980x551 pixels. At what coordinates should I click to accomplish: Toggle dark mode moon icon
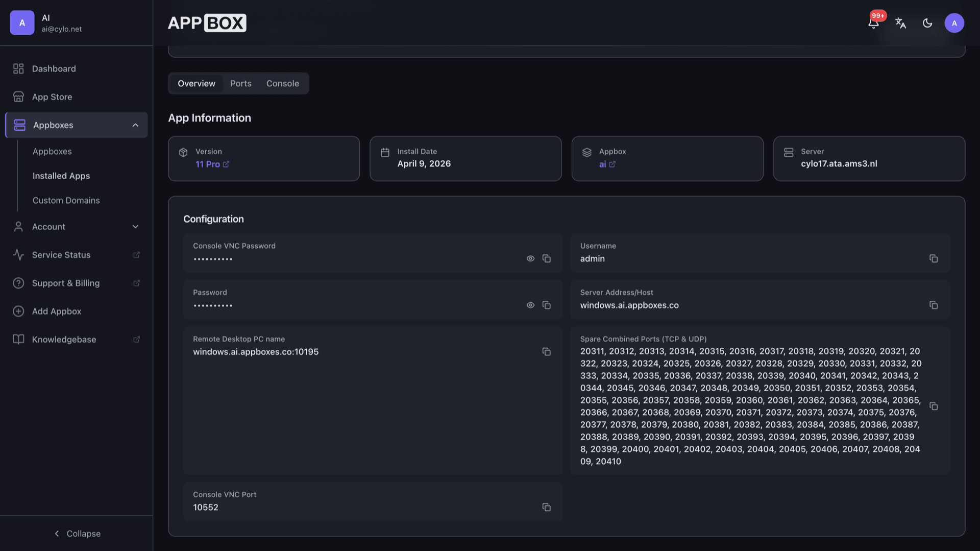pos(927,23)
